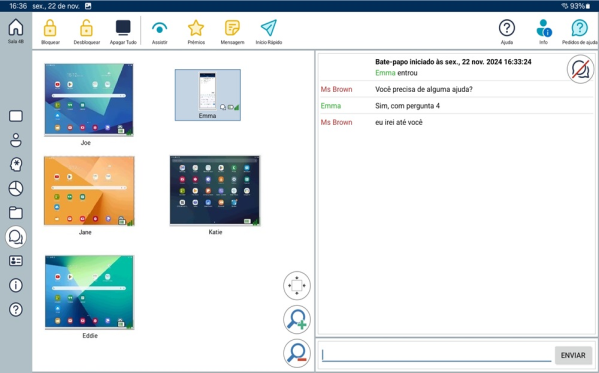Screen dimensions: 599x373
Task: Open the head asterisk sidebar icon
Action: [16, 165]
